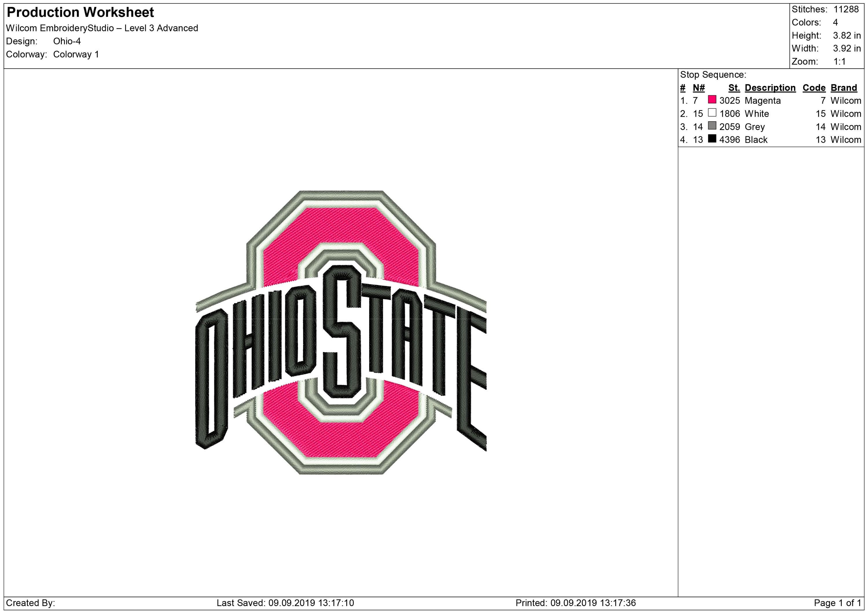Image resolution: width=868 pixels, height=611 pixels.
Task: Click the Code column header
Action: (815, 87)
